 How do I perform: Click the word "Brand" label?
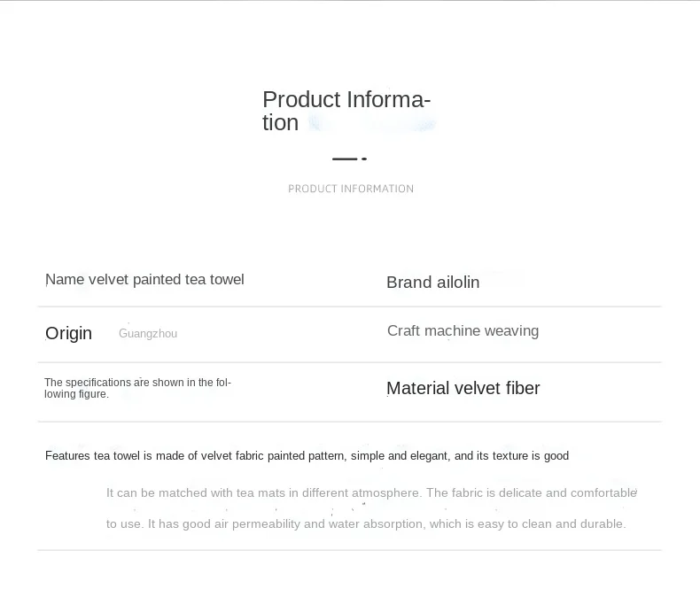(409, 283)
